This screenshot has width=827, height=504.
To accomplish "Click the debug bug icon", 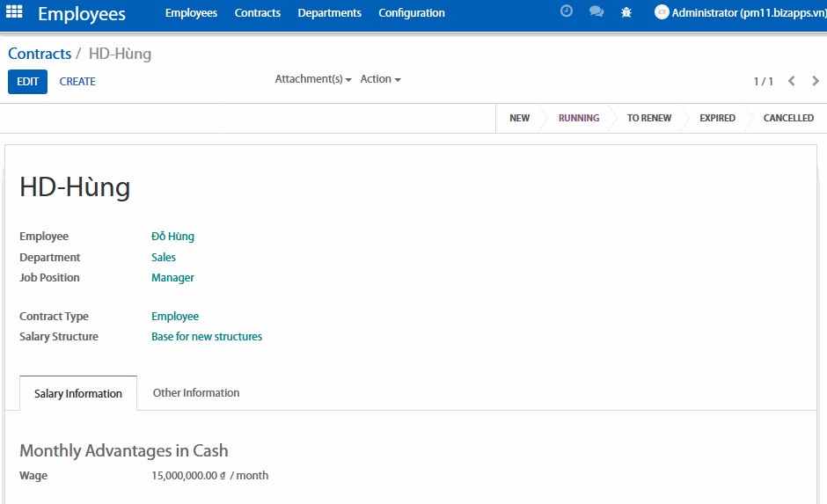I will tap(626, 12).
